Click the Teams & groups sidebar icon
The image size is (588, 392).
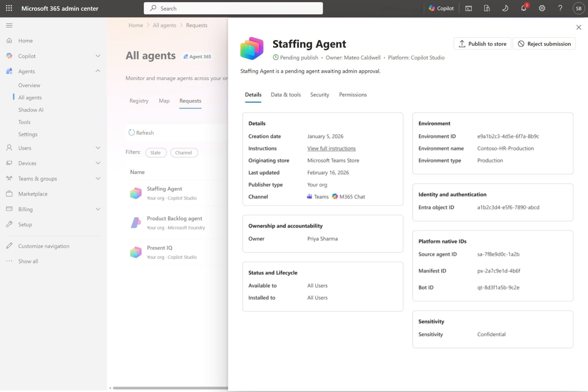[9, 179]
